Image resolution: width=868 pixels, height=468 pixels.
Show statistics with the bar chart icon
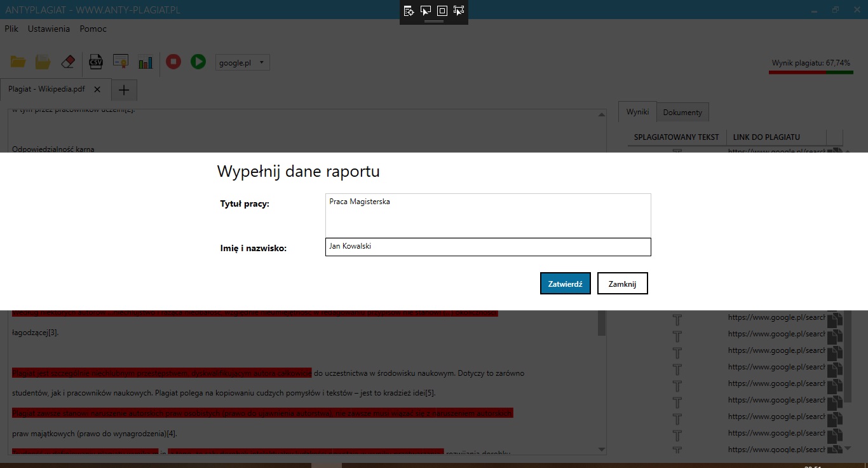146,62
